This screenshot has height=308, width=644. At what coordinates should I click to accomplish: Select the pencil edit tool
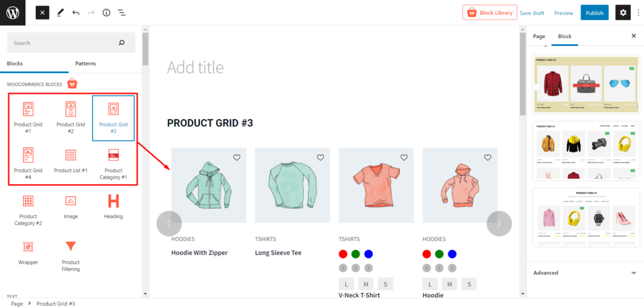(x=60, y=13)
